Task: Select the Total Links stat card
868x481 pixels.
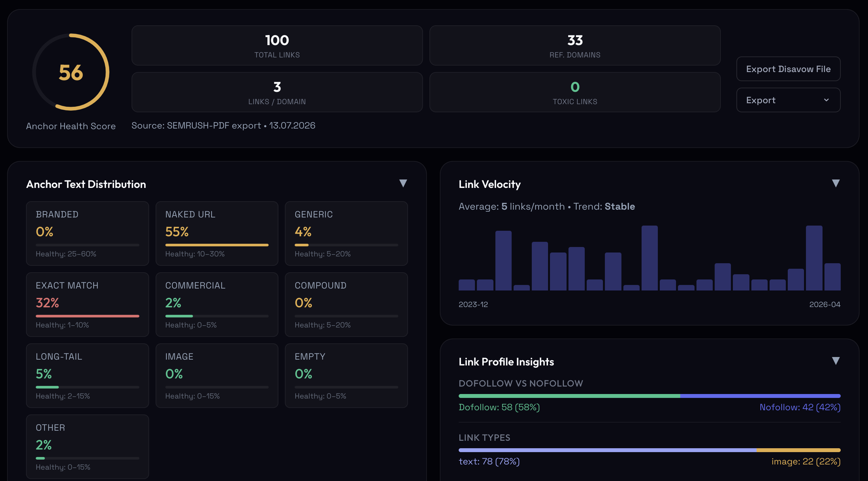Action: (x=277, y=45)
